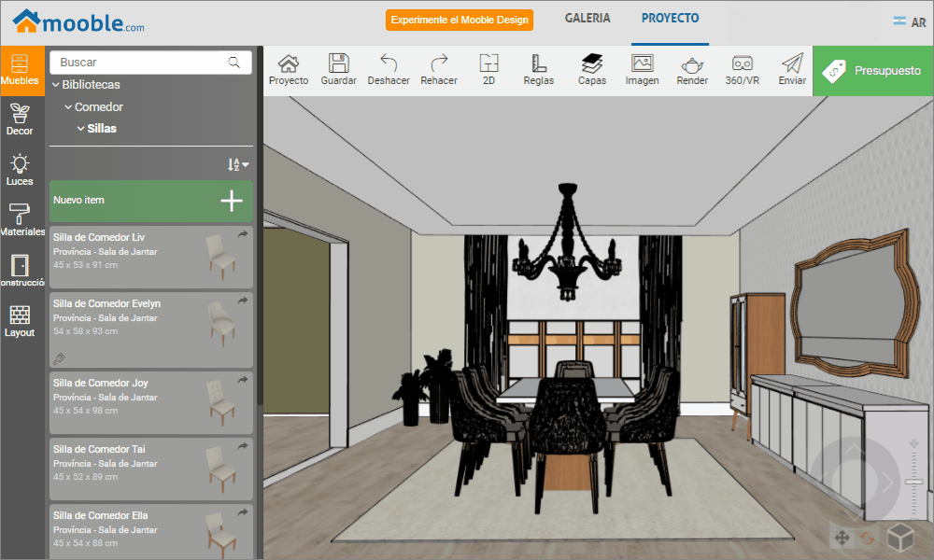The width and height of the screenshot is (934, 560).
Task: Click the navigation joystick circle in viewport
Action: (854, 481)
